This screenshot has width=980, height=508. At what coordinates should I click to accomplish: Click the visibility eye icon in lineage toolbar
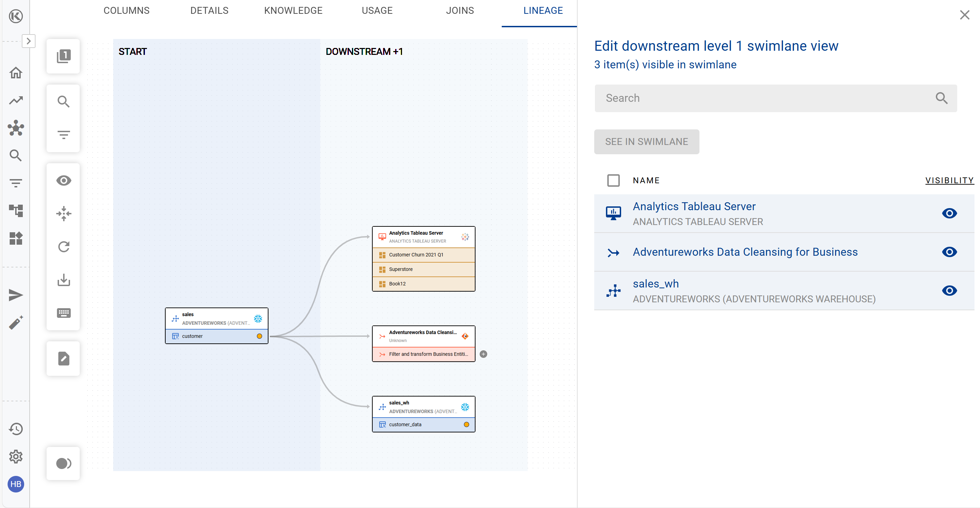click(63, 180)
